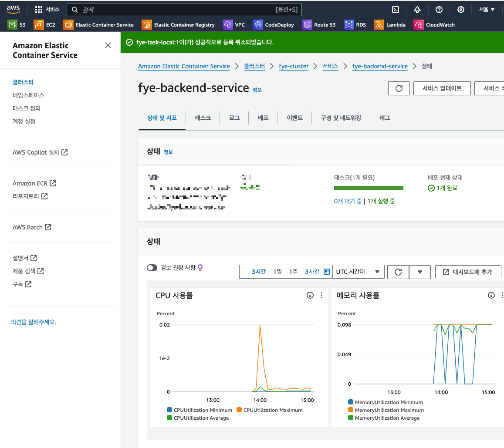Open the 서울 region dropdown
Screen dimensions: 504x448
[x=487, y=10]
